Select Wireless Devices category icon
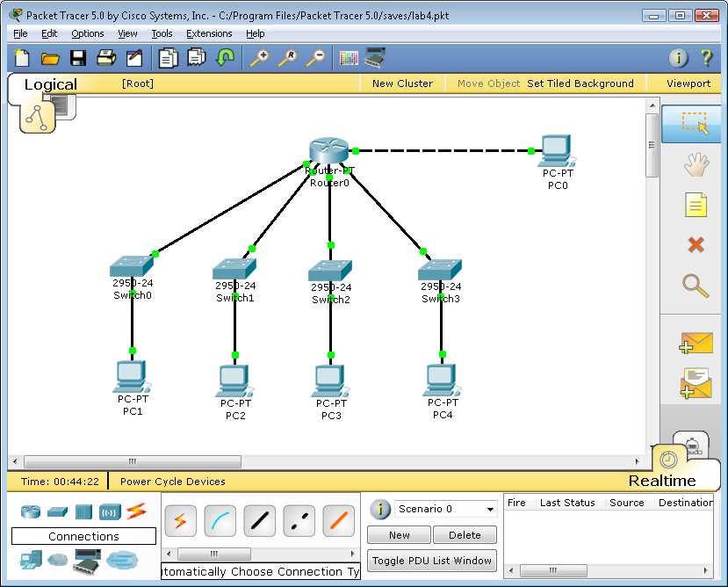The width and height of the screenshot is (728, 587). pos(110,512)
